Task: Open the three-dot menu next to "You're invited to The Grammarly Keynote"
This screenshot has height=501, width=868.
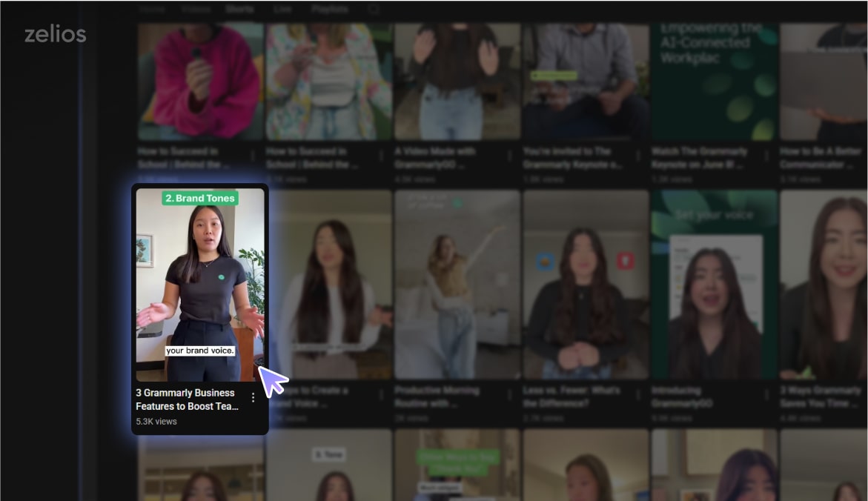Action: [640, 156]
